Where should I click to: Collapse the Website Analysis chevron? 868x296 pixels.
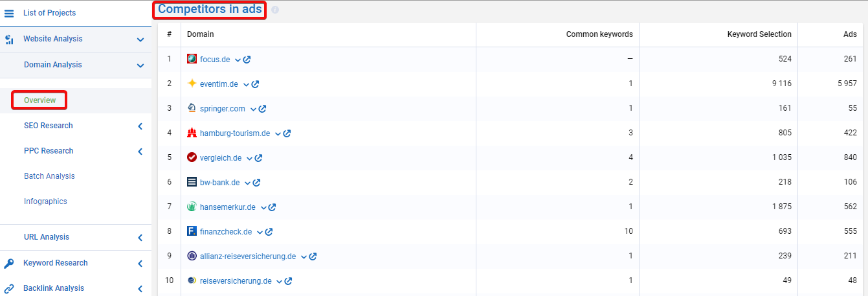coord(140,40)
